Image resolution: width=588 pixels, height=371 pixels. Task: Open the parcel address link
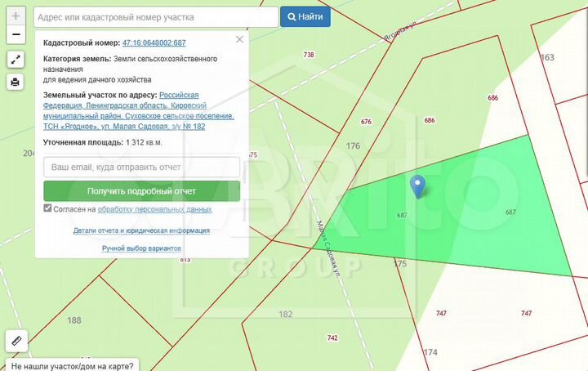point(138,111)
